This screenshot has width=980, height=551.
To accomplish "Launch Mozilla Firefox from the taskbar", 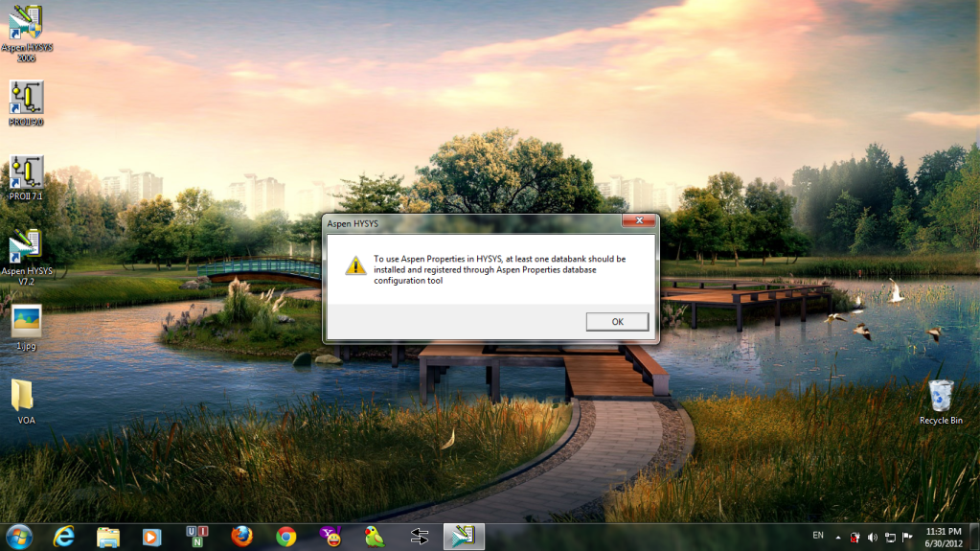I will coord(241,536).
